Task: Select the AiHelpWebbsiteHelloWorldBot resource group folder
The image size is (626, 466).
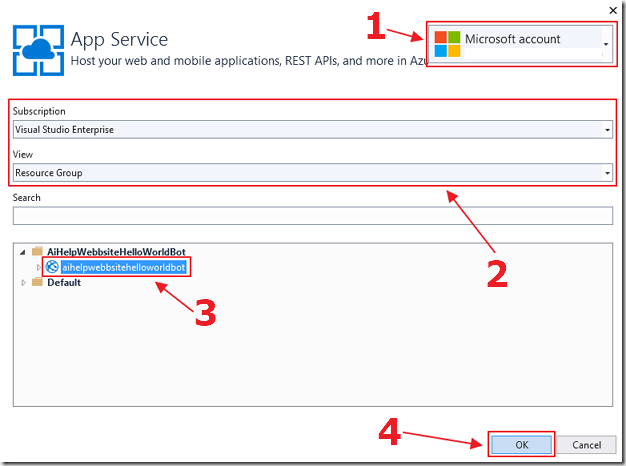Action: click(x=116, y=252)
